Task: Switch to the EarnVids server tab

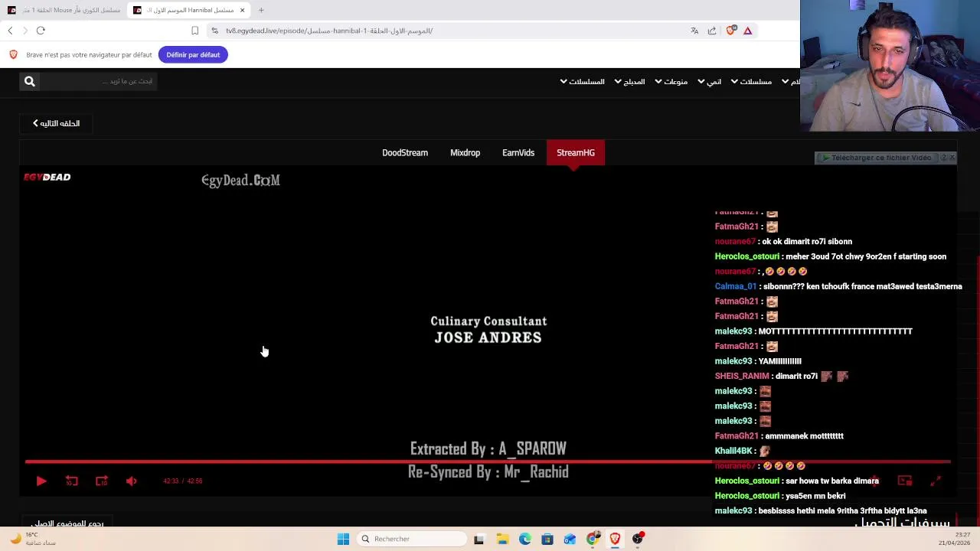Action: (x=518, y=153)
